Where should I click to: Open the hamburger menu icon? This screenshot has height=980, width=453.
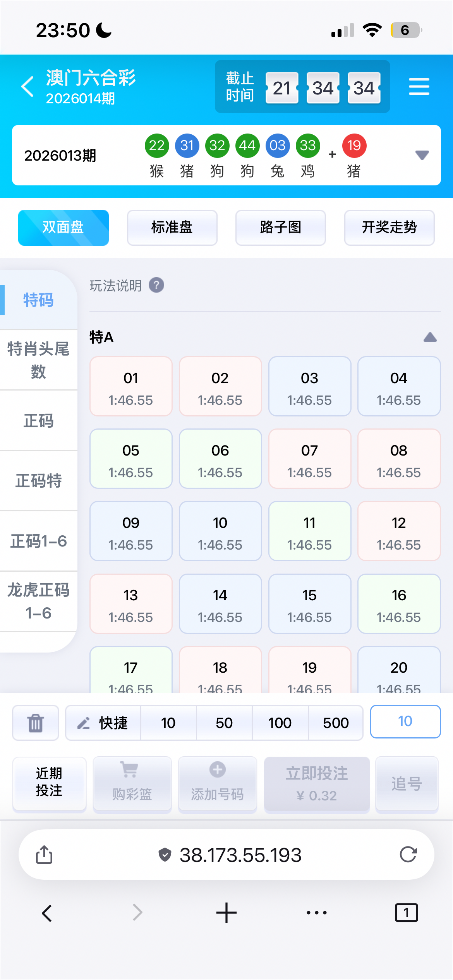pyautogui.click(x=419, y=86)
